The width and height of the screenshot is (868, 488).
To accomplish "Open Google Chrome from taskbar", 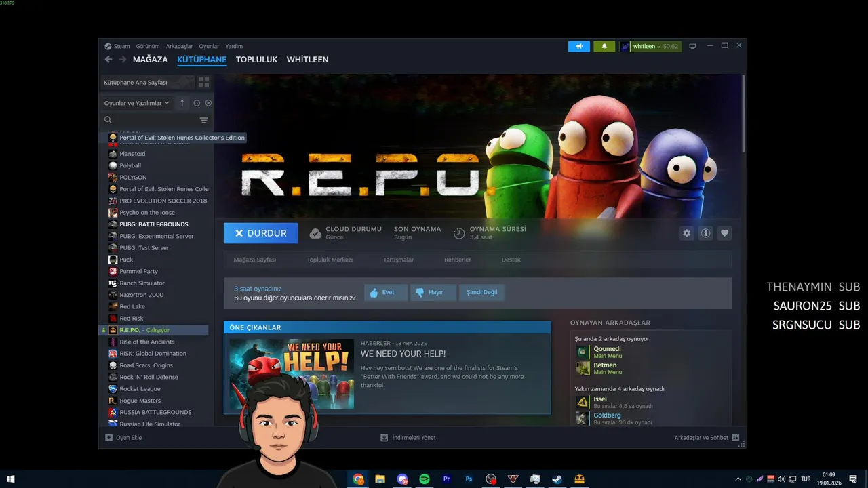I will pyautogui.click(x=358, y=479).
